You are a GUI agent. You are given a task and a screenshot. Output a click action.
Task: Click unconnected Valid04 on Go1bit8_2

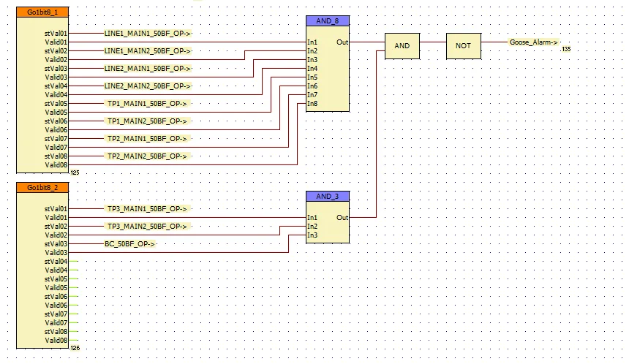pyautogui.click(x=56, y=270)
